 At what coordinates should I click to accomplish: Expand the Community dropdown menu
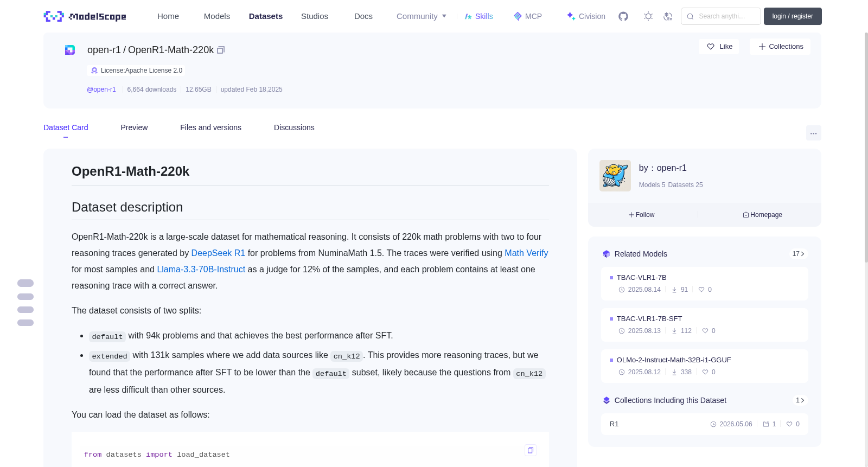[422, 16]
